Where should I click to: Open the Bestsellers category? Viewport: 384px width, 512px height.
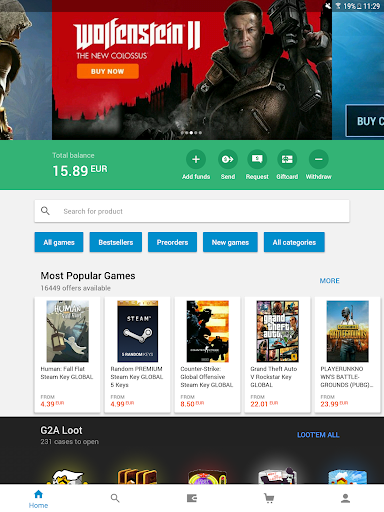(x=116, y=242)
